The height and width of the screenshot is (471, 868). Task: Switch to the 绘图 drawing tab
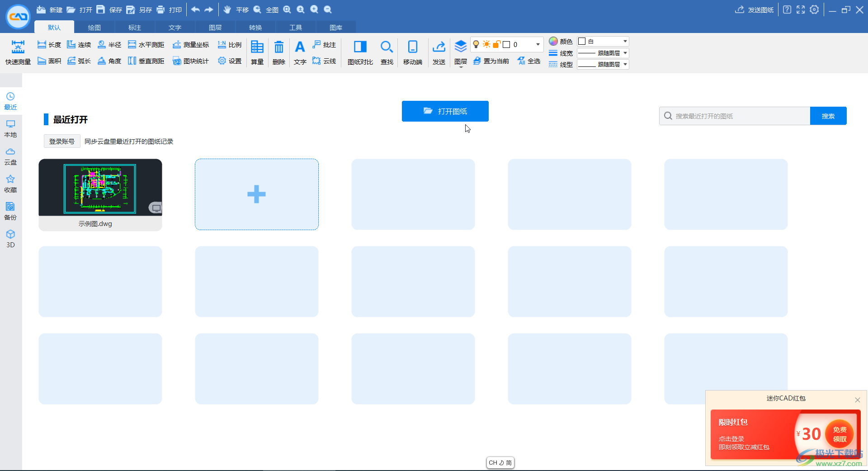(x=94, y=28)
